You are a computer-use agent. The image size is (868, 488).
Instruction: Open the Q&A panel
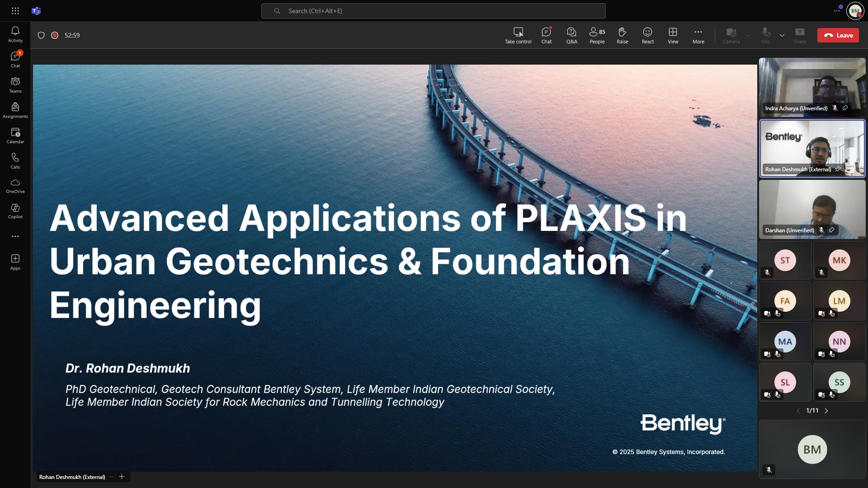[x=571, y=35]
